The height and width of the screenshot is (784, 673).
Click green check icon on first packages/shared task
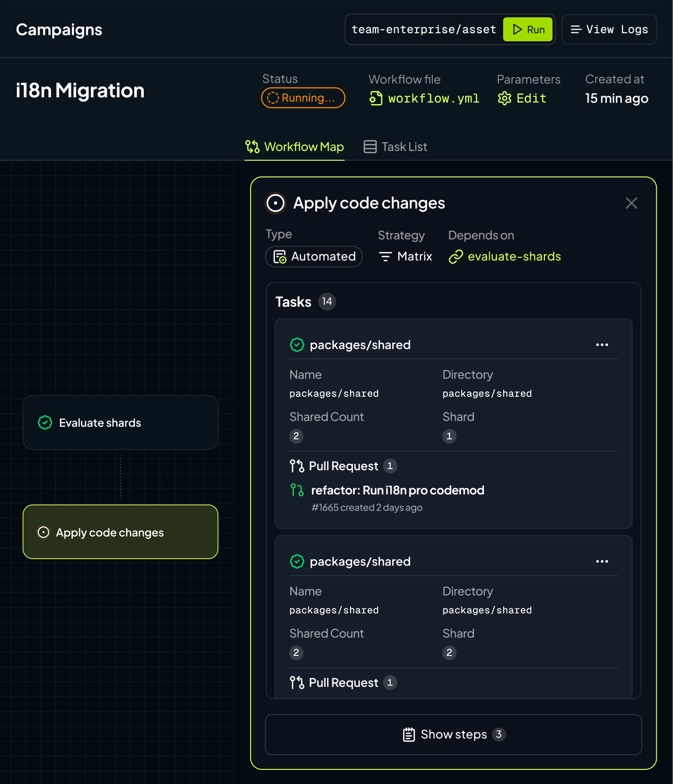pos(297,345)
